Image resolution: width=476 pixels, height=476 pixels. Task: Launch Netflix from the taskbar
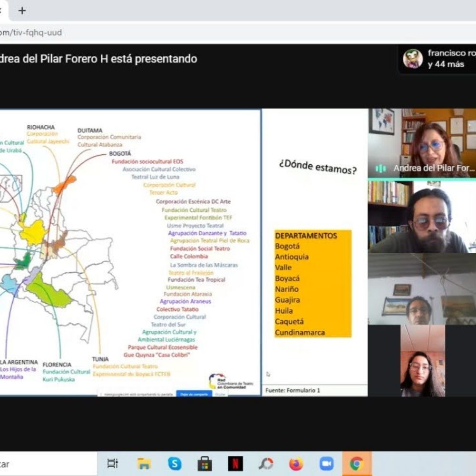236,464
